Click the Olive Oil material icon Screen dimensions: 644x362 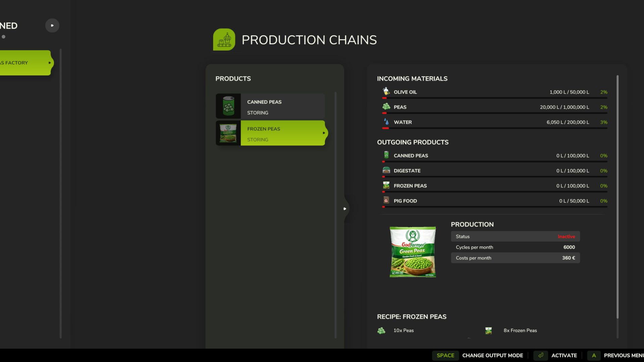pos(386,91)
